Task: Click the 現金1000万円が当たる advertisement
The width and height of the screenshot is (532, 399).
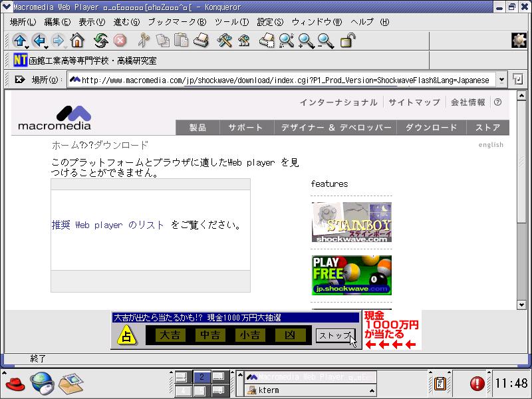Action: (x=392, y=329)
